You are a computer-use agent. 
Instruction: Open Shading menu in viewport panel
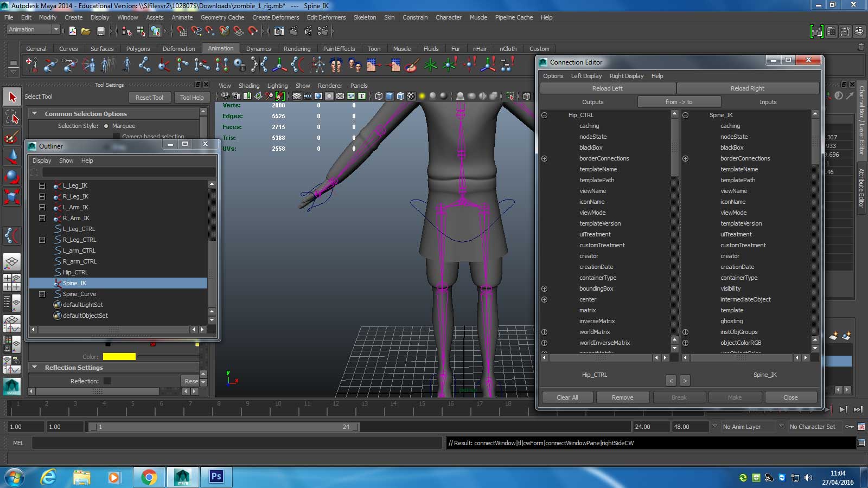[248, 86]
